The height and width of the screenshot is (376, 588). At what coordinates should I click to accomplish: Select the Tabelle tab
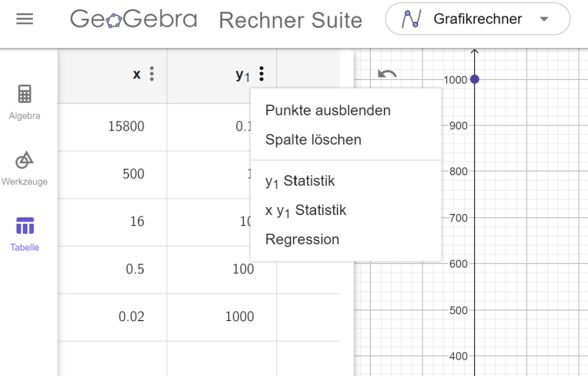click(24, 234)
